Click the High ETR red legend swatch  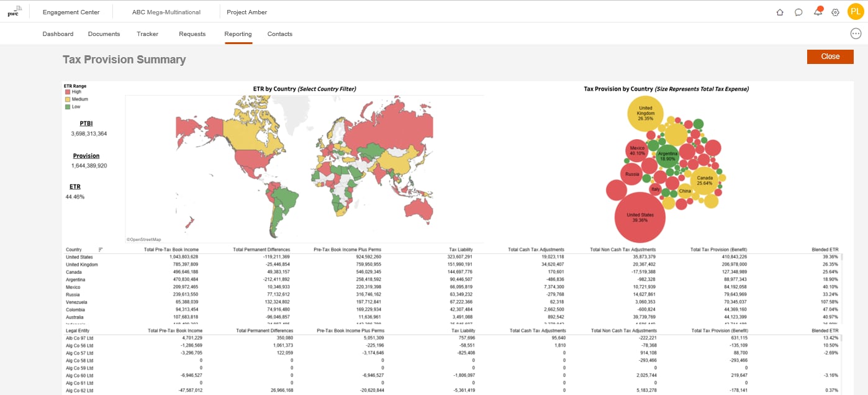68,92
